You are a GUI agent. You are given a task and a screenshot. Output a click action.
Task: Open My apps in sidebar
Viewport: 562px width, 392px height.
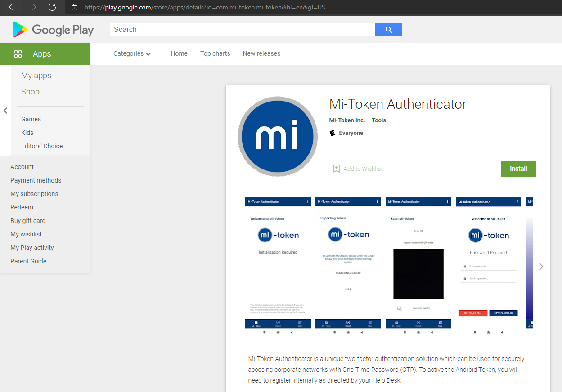[36, 76]
